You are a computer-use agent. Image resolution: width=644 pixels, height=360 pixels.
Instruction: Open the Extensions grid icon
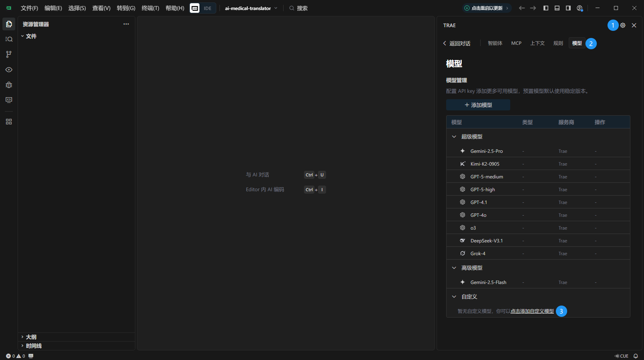9,122
